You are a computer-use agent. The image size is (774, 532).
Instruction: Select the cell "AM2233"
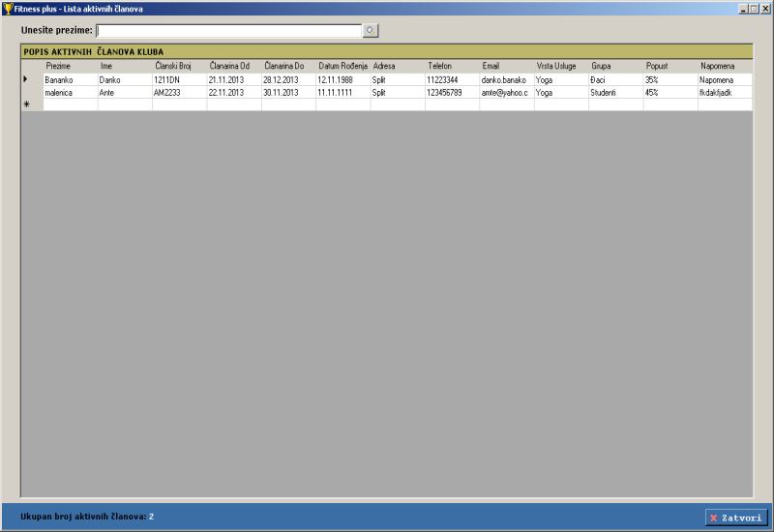[180, 92]
